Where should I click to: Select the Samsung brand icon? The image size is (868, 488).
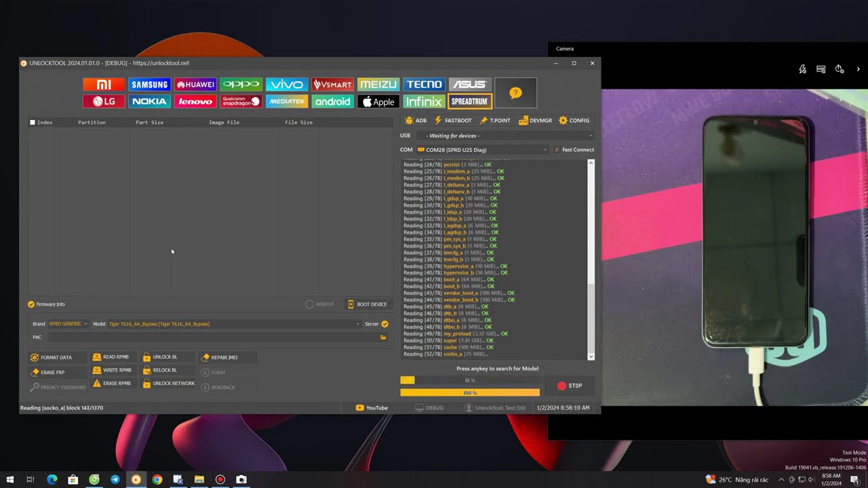(149, 85)
